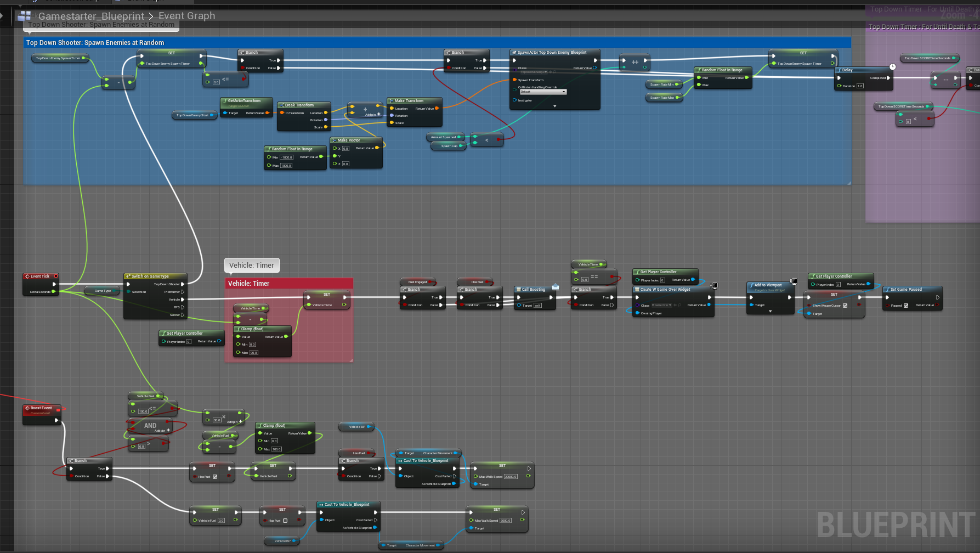Viewport: 980px width, 553px height.
Task: Click the Call Boosting message envelope icon
Action: [x=556, y=286]
